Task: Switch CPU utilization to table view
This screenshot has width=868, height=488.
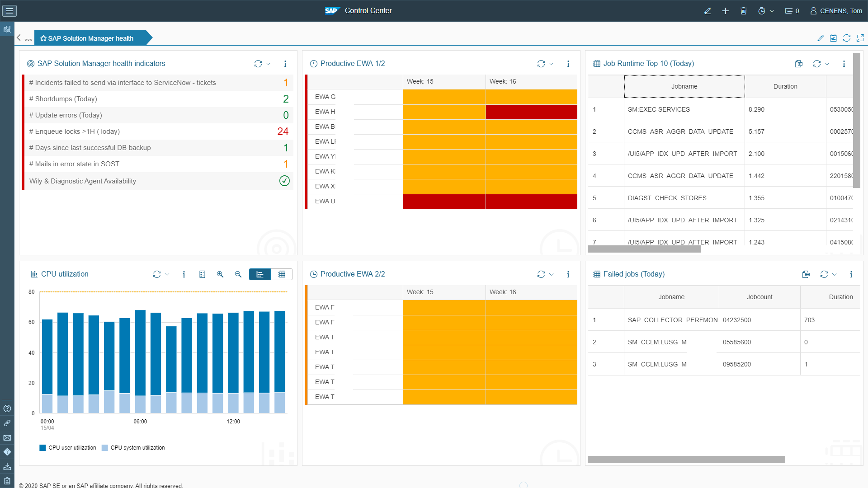Action: click(x=282, y=274)
